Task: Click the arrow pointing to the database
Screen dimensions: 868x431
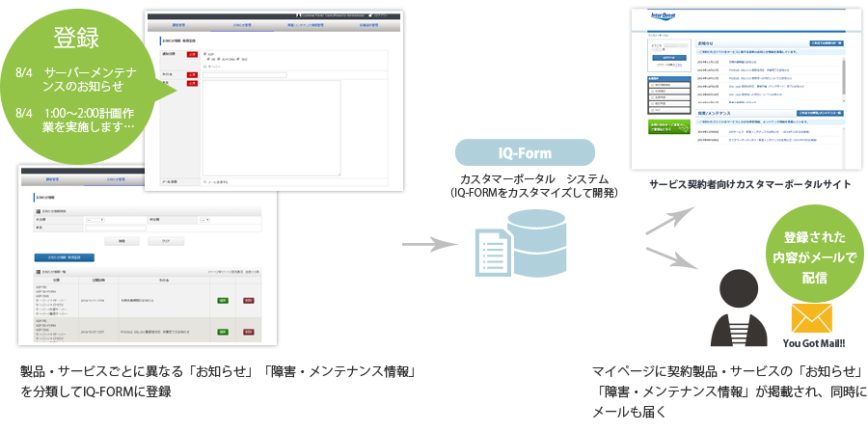Action: point(427,247)
